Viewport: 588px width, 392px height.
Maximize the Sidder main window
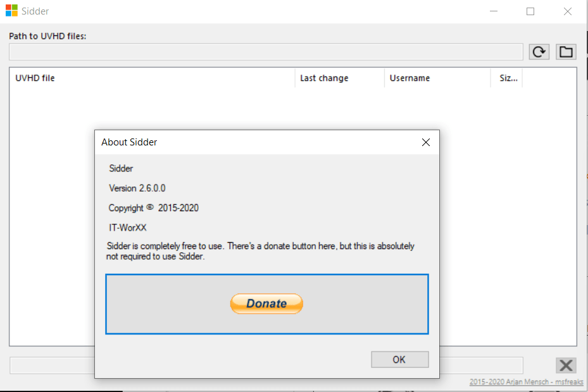(x=530, y=11)
